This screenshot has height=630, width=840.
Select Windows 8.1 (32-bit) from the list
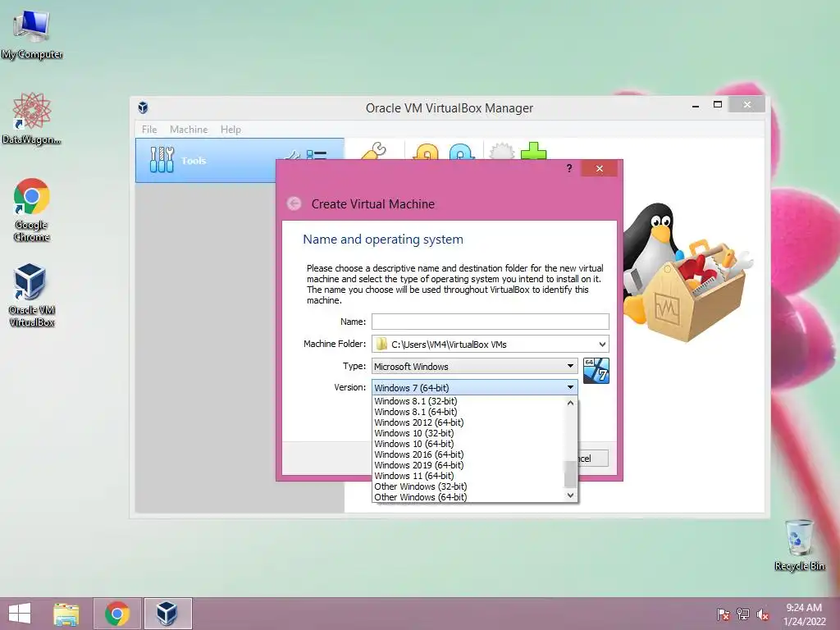416,401
